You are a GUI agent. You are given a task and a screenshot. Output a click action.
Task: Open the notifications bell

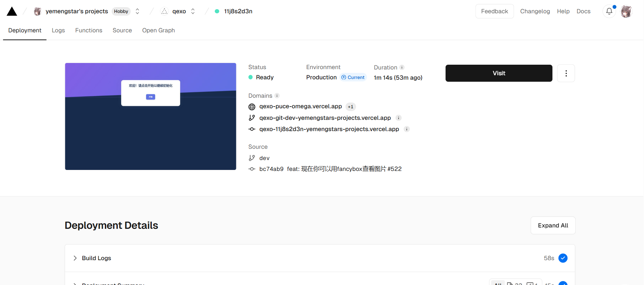click(609, 11)
